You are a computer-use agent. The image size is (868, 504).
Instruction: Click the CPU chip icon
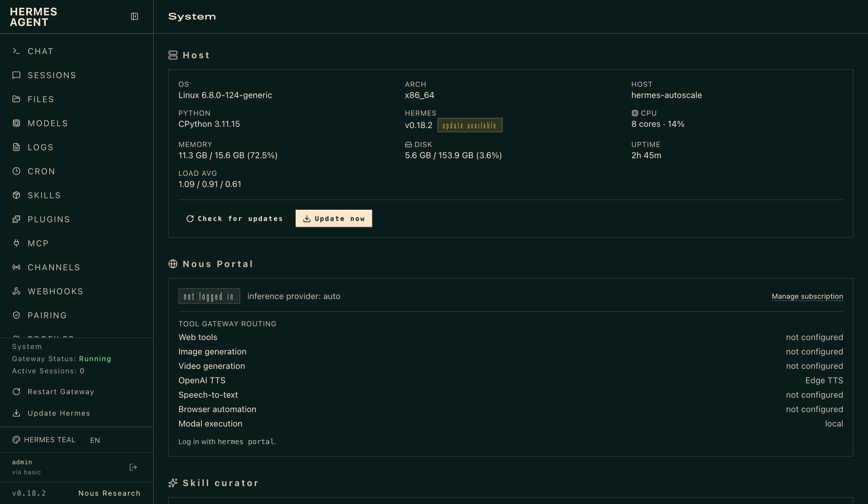point(635,113)
